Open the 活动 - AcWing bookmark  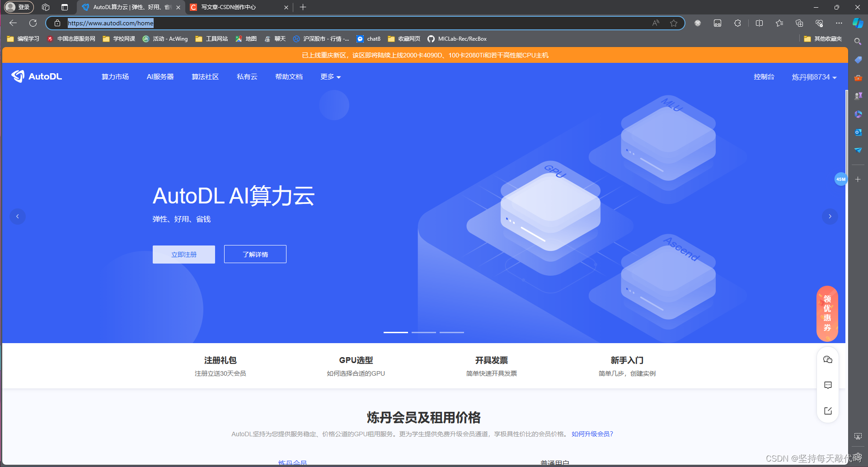pyautogui.click(x=165, y=39)
